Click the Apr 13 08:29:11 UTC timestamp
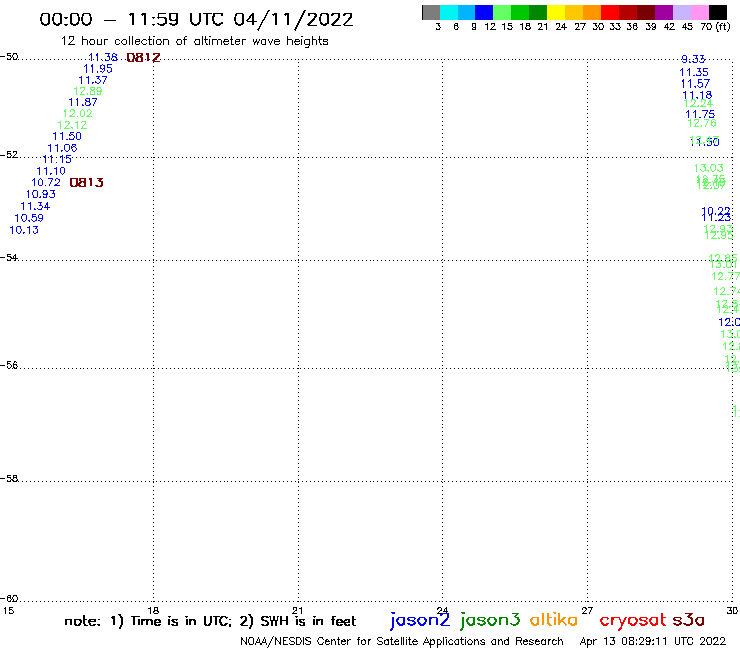This screenshot has width=740, height=650. point(653,641)
